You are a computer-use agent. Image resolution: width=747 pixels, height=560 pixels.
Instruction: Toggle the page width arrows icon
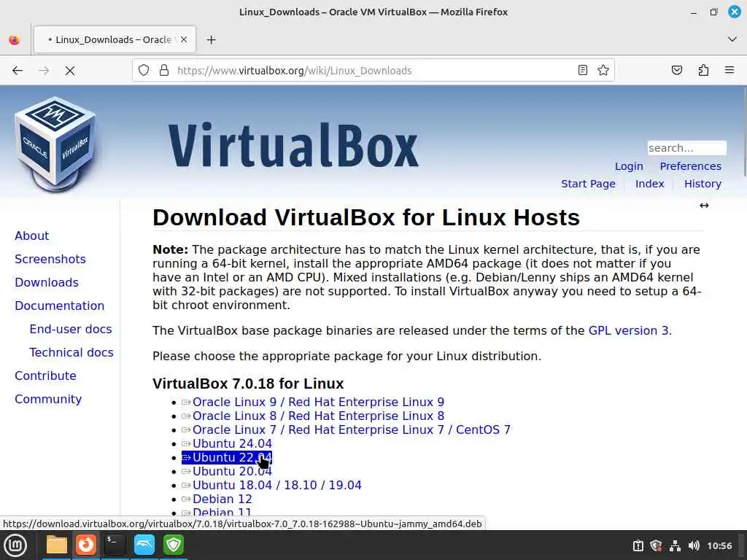[704, 205]
